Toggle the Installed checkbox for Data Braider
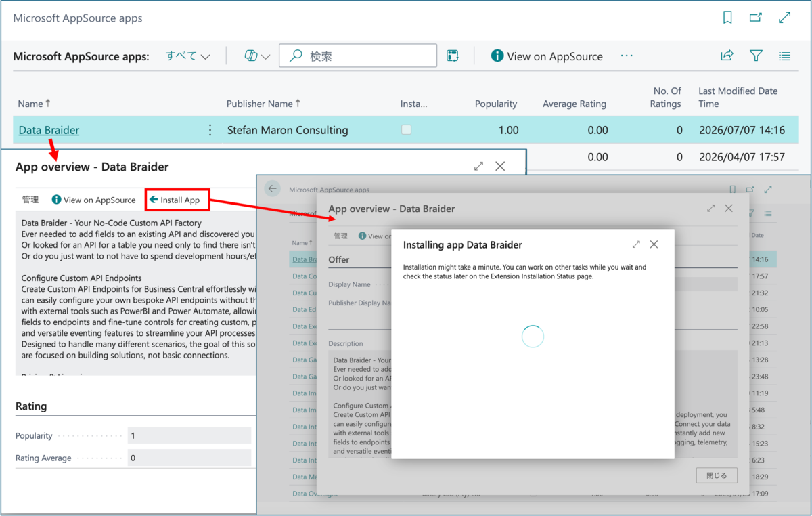 (x=406, y=130)
